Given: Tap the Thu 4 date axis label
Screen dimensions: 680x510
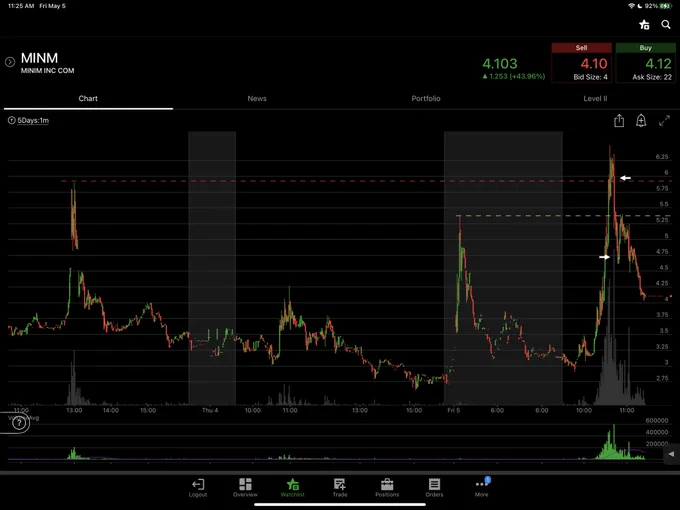Looking at the screenshot, I should pyautogui.click(x=210, y=410).
